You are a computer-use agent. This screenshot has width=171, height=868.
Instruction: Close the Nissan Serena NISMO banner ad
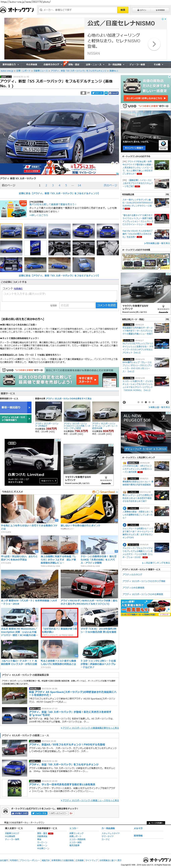click(165, 19)
